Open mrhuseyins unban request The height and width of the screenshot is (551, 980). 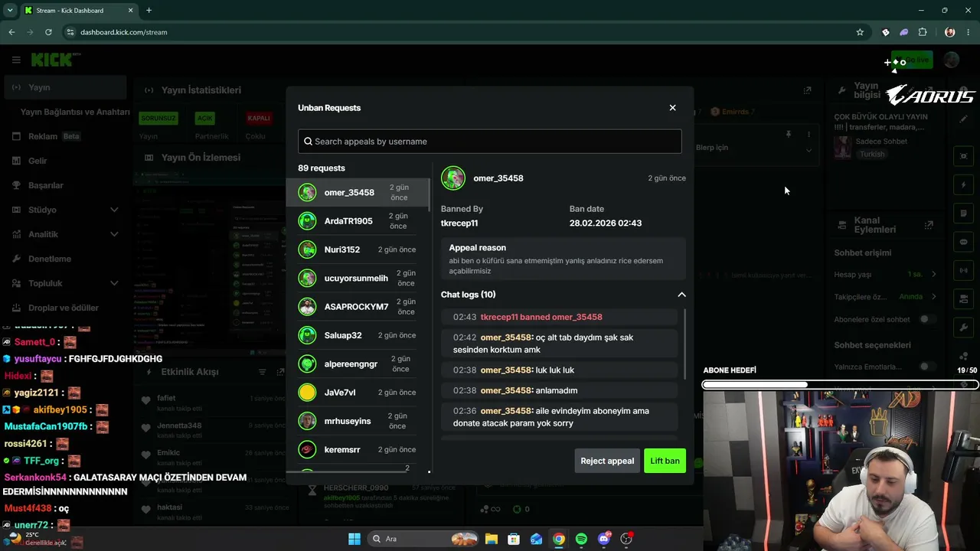point(358,421)
